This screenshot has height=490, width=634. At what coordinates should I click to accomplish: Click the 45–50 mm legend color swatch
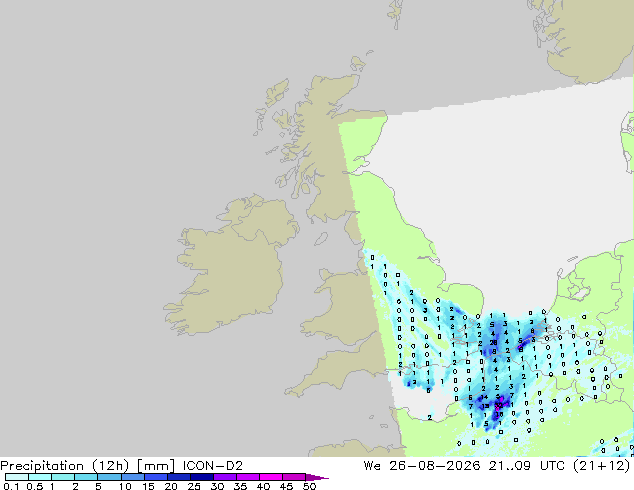(x=294, y=477)
